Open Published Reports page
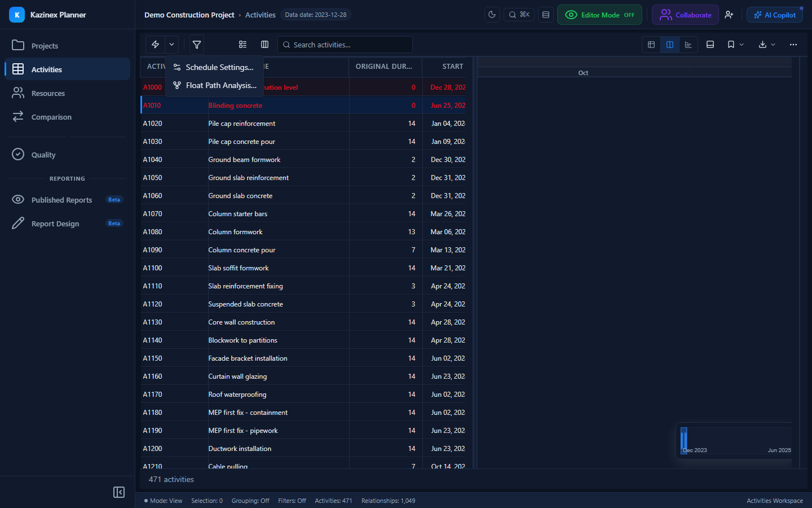 67,200
